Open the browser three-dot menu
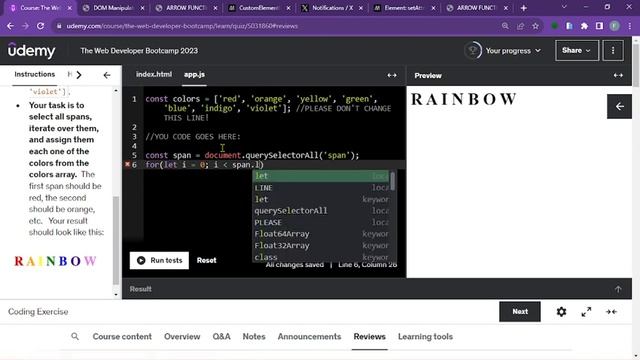This screenshot has height=360, width=640. pyautogui.click(x=630, y=26)
